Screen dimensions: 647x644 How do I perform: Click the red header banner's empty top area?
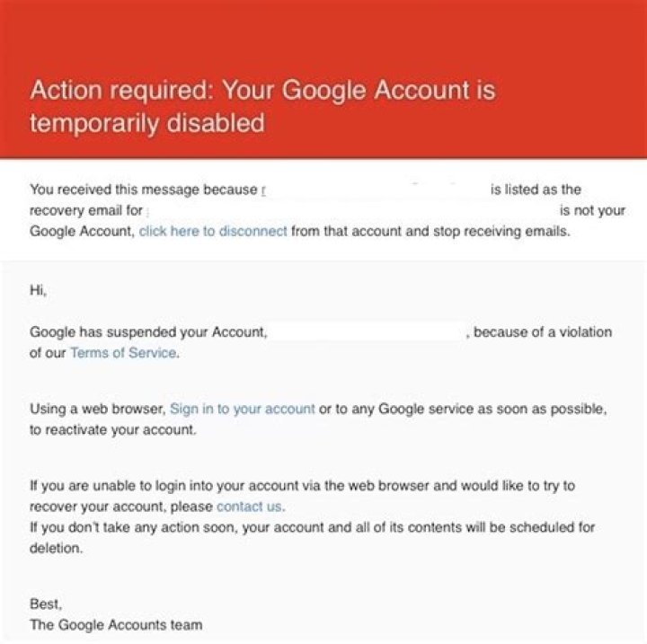point(323,36)
